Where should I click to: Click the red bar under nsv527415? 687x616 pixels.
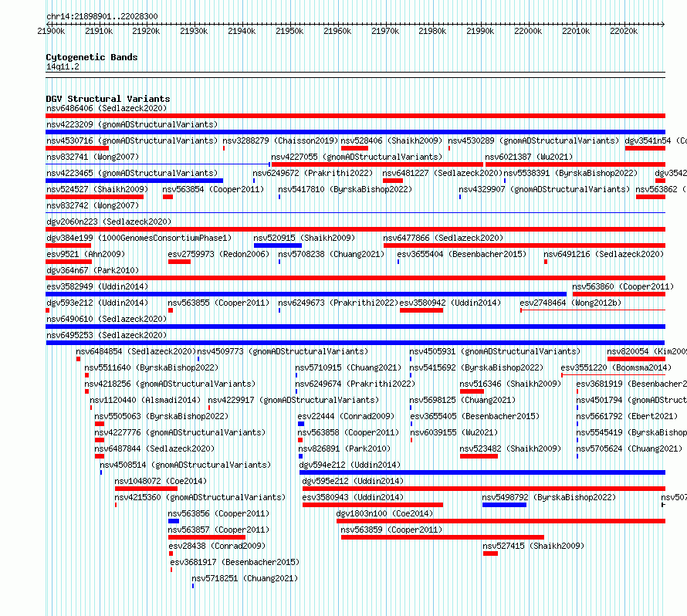click(490, 553)
